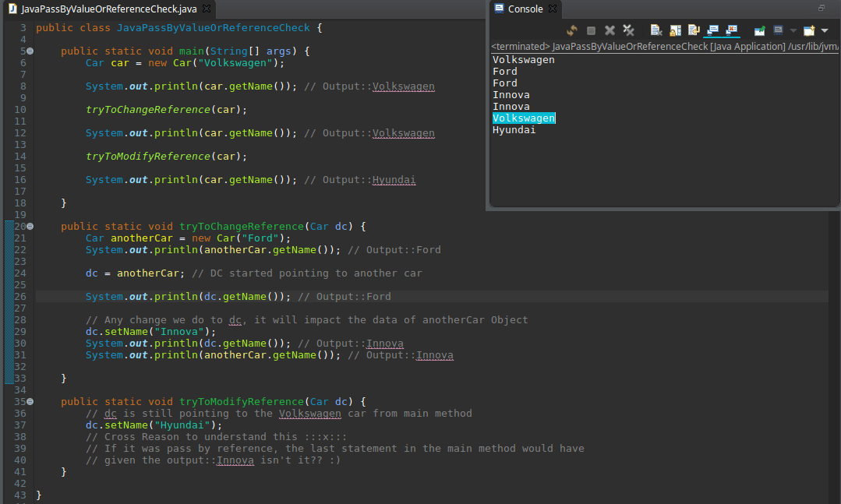Click the Pin Console icon
This screenshot has height=504, width=841.
click(759, 30)
